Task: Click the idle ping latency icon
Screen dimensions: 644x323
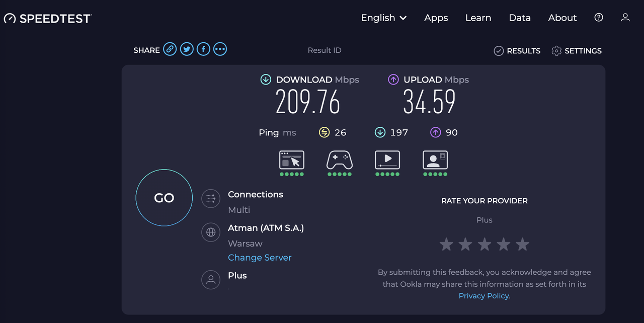Action: click(x=324, y=132)
